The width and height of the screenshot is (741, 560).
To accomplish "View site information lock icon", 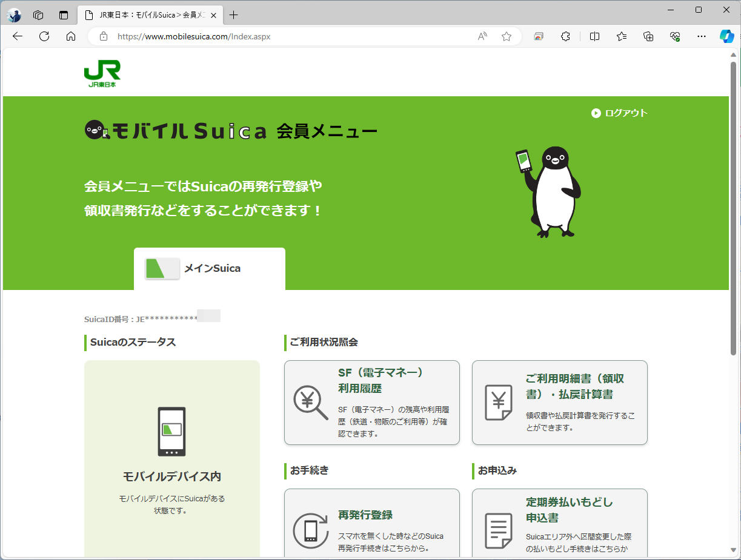I will pos(104,36).
